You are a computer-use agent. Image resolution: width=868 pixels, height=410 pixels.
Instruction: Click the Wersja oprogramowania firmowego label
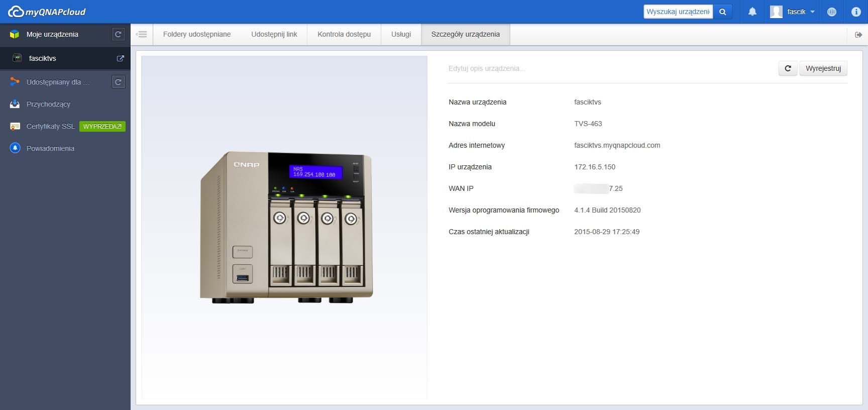[x=504, y=210]
